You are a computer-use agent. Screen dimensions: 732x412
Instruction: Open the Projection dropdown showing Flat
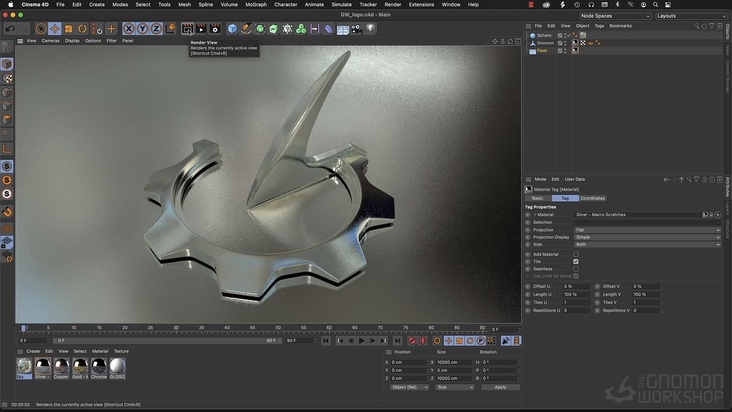pyautogui.click(x=646, y=230)
